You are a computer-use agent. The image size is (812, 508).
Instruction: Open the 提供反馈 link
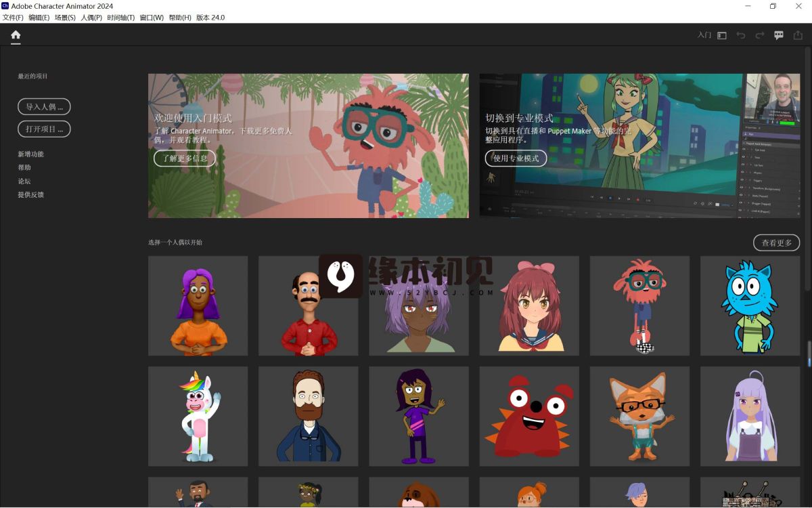[x=30, y=194]
